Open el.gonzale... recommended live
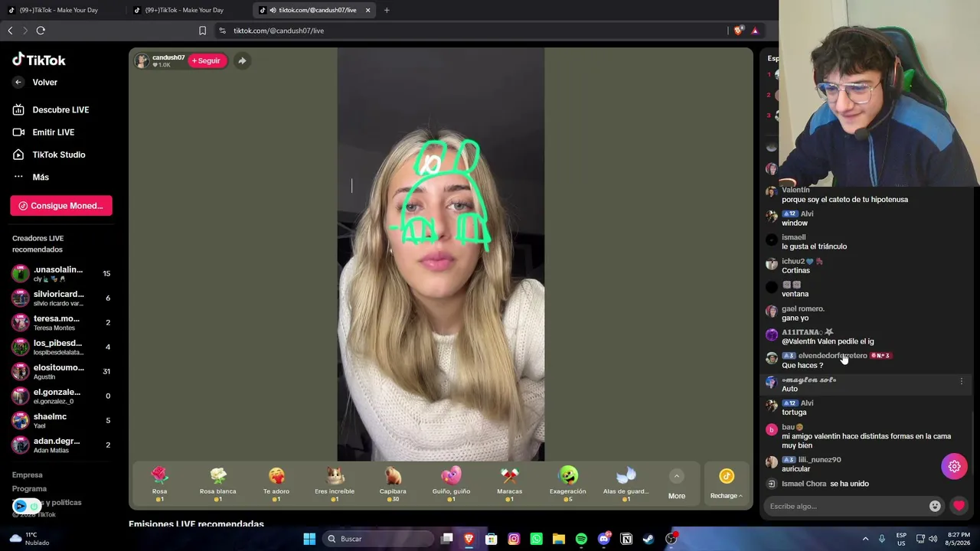The image size is (980, 551). [61, 396]
